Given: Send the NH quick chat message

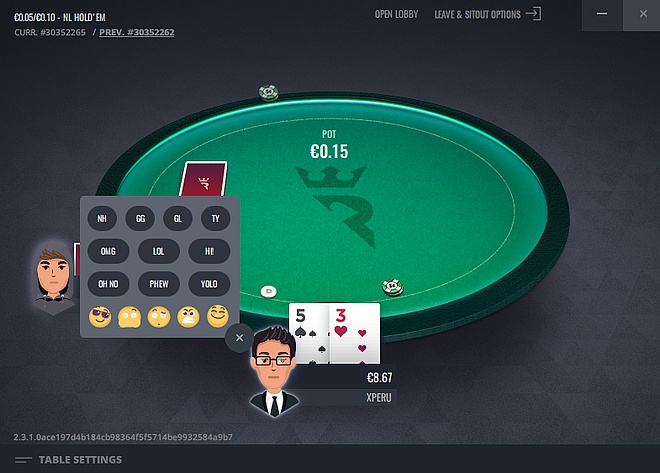Looking at the screenshot, I should pos(102,218).
